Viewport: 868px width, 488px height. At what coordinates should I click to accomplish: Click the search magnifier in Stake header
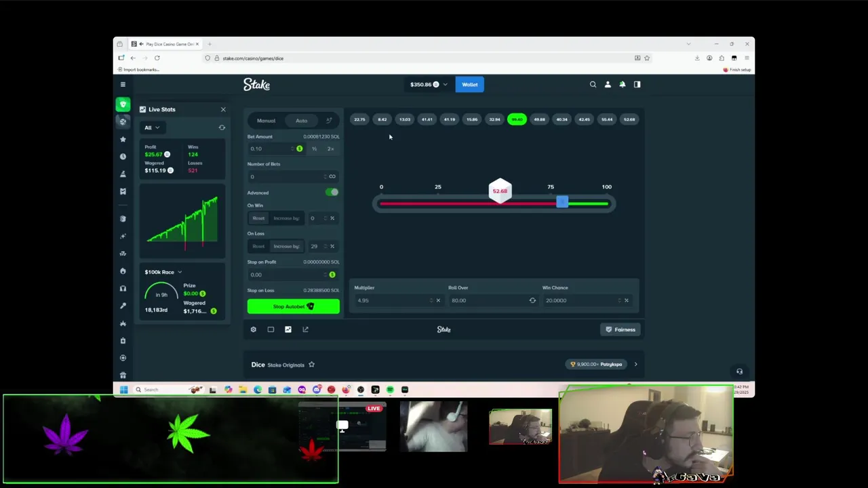click(x=593, y=84)
